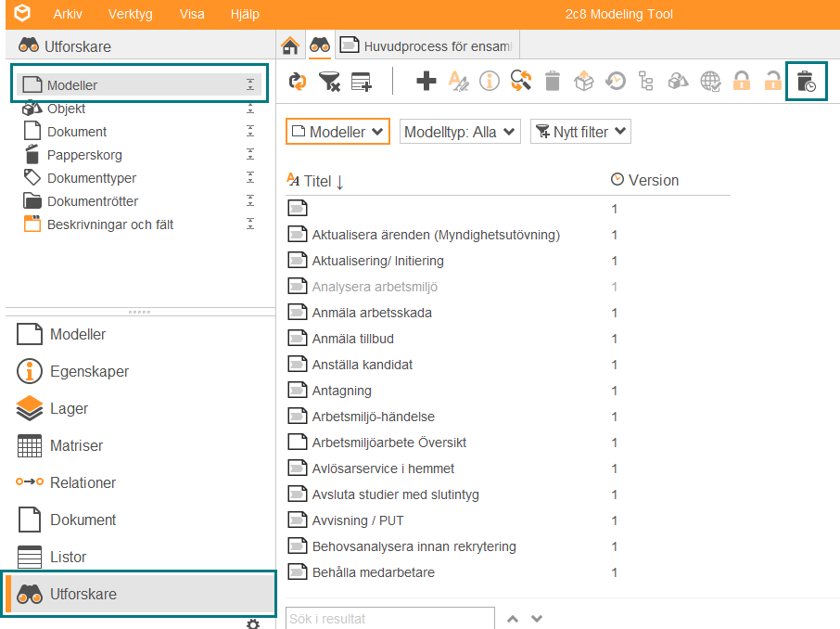Screen dimensions: 840x629
Task: Click the search and replace icon
Action: click(x=521, y=81)
